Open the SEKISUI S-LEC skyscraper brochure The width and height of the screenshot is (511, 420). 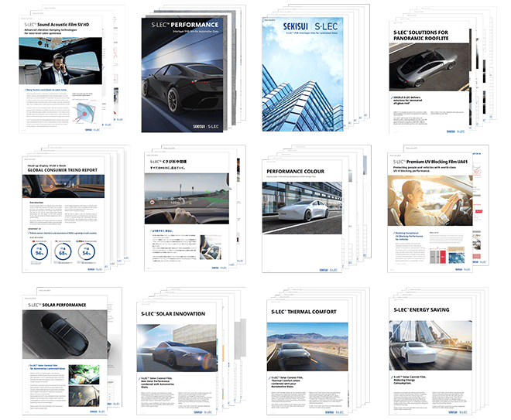[x=303, y=74]
